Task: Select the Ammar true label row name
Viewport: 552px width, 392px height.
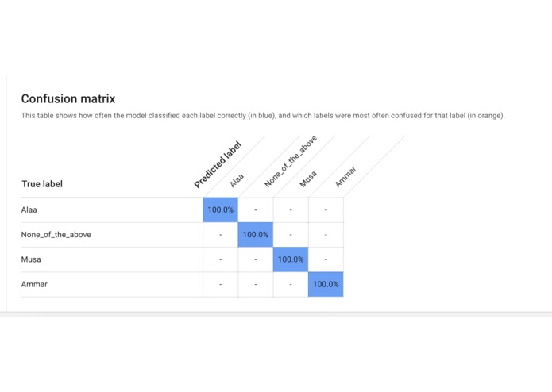Action: pos(34,284)
